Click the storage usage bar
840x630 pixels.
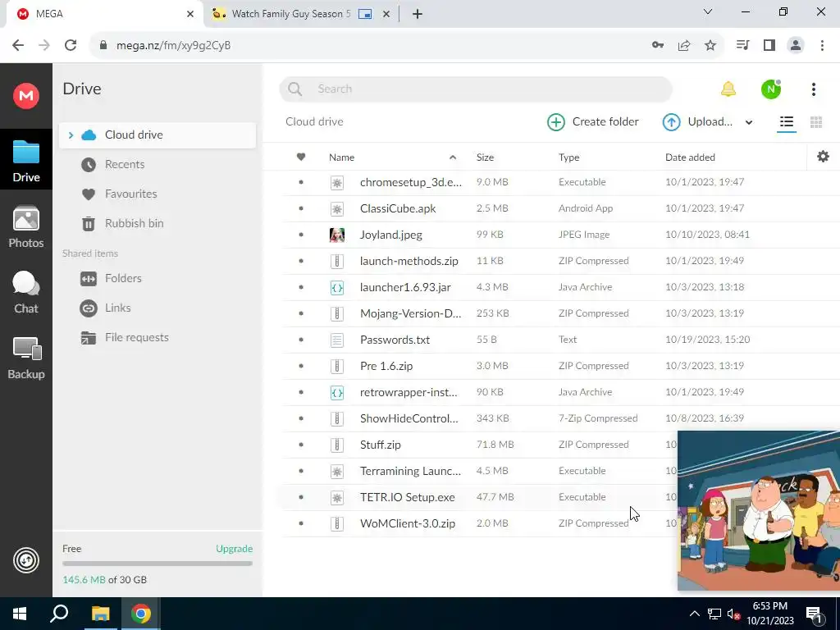pos(157,564)
